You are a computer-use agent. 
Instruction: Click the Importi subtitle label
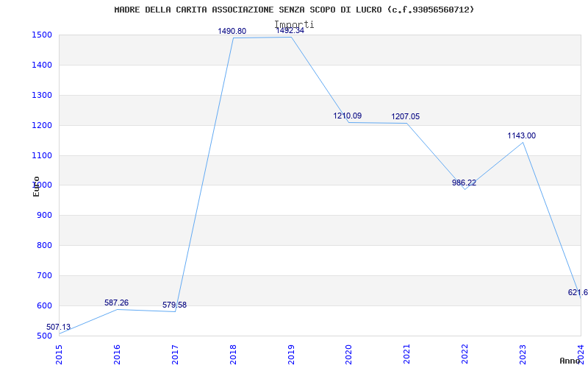point(295,24)
